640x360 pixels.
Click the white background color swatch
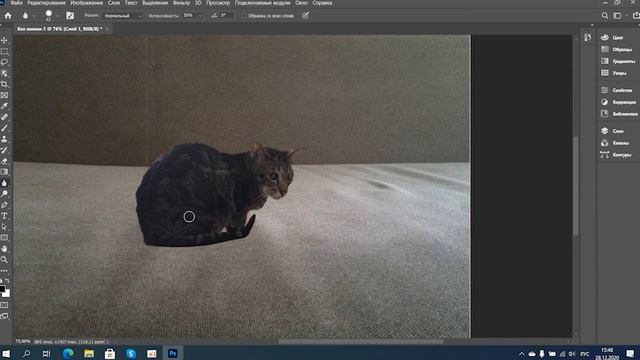pyautogui.click(x=7, y=293)
